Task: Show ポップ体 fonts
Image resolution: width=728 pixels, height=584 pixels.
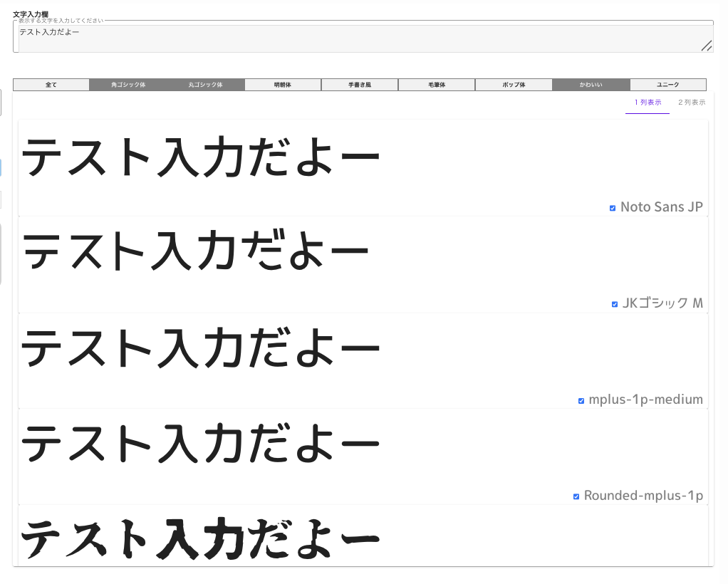Action: pyautogui.click(x=514, y=85)
